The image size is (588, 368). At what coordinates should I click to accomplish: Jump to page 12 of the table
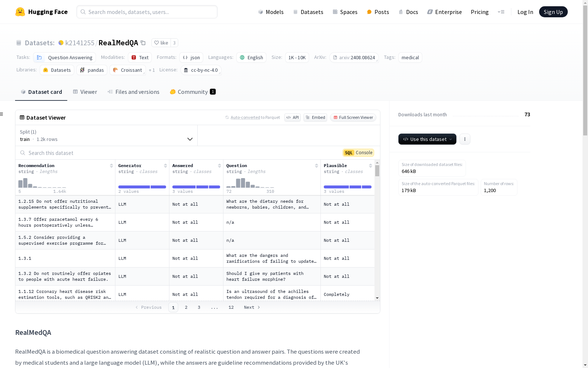231,307
